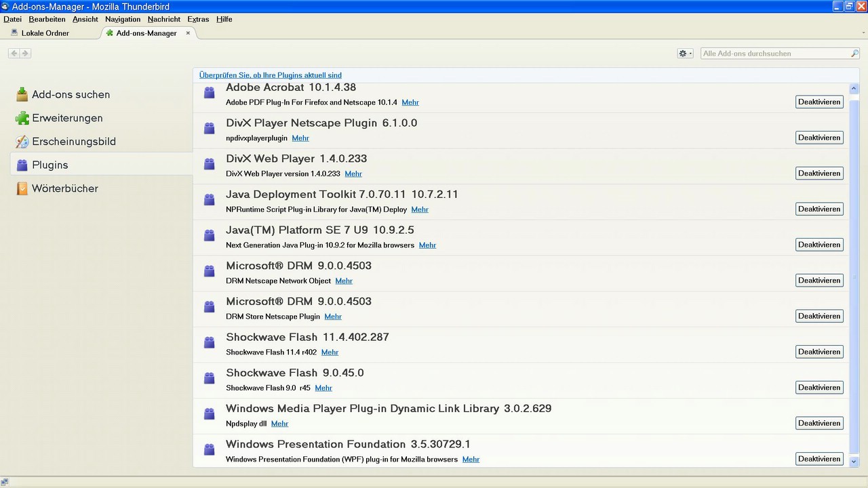Click the plugin update check link
The width and height of the screenshot is (868, 488).
pyautogui.click(x=271, y=75)
